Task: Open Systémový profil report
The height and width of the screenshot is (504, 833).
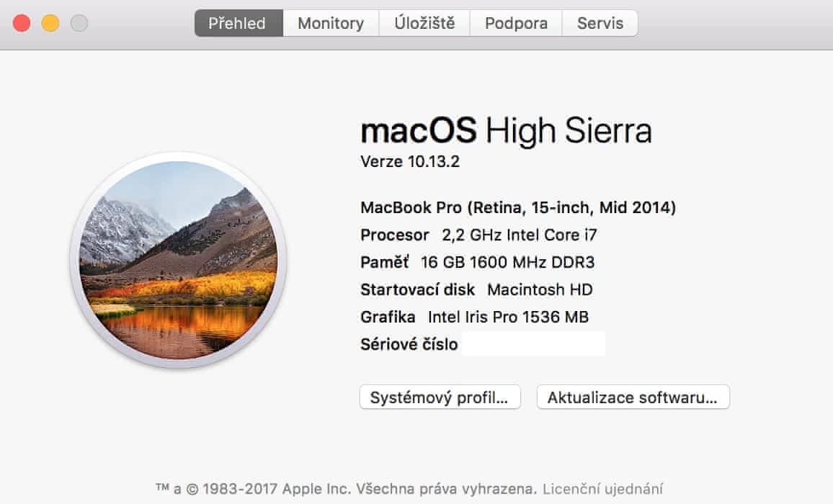Action: click(440, 397)
